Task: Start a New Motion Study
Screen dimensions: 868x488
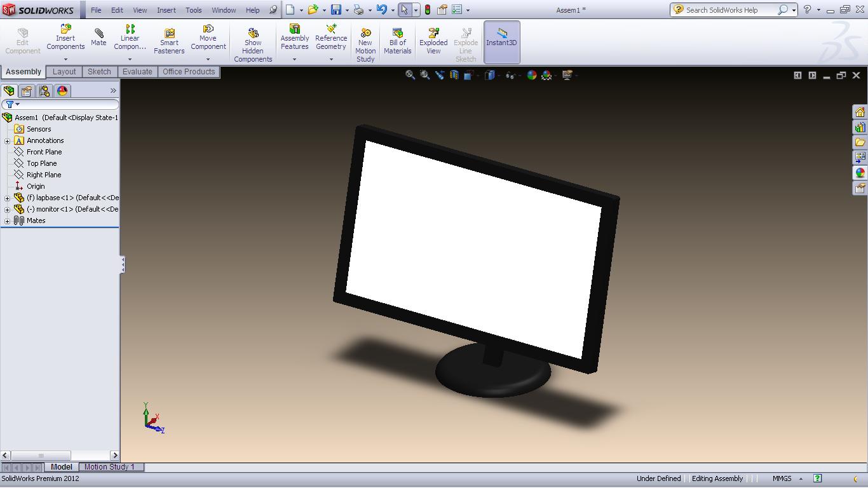Action: tap(365, 44)
